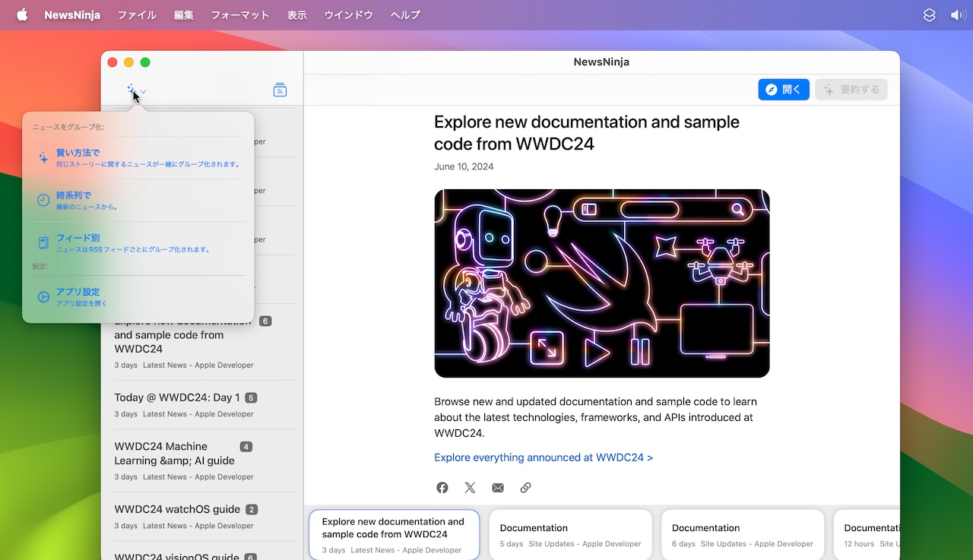Open アプリ設定 from popup menu
Viewport: 973px width, 560px height.
tap(138, 297)
